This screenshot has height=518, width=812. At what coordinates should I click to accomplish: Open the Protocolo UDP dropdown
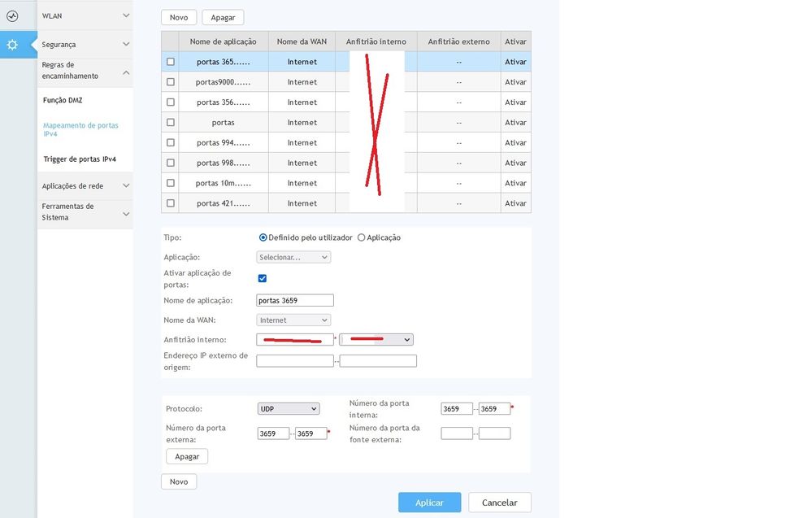[289, 408]
